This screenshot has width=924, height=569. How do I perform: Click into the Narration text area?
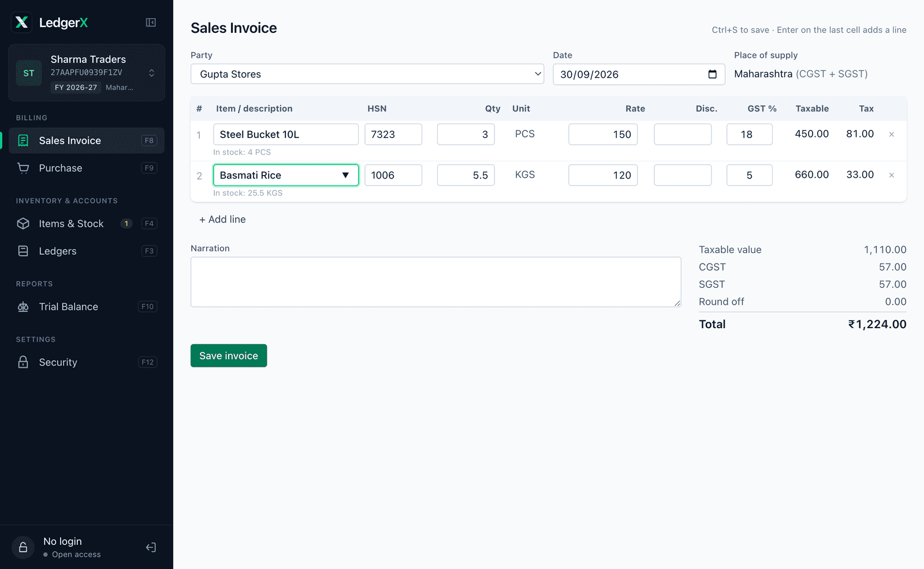coord(436,282)
